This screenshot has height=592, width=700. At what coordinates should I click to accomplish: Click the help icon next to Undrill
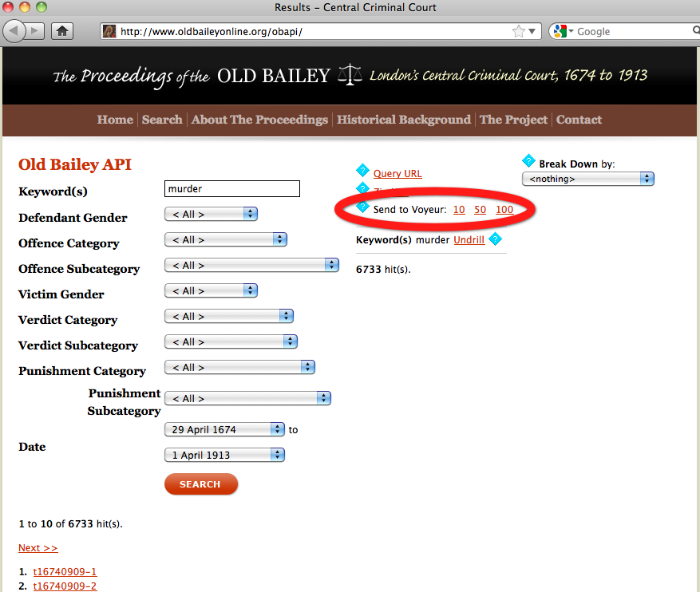click(495, 239)
